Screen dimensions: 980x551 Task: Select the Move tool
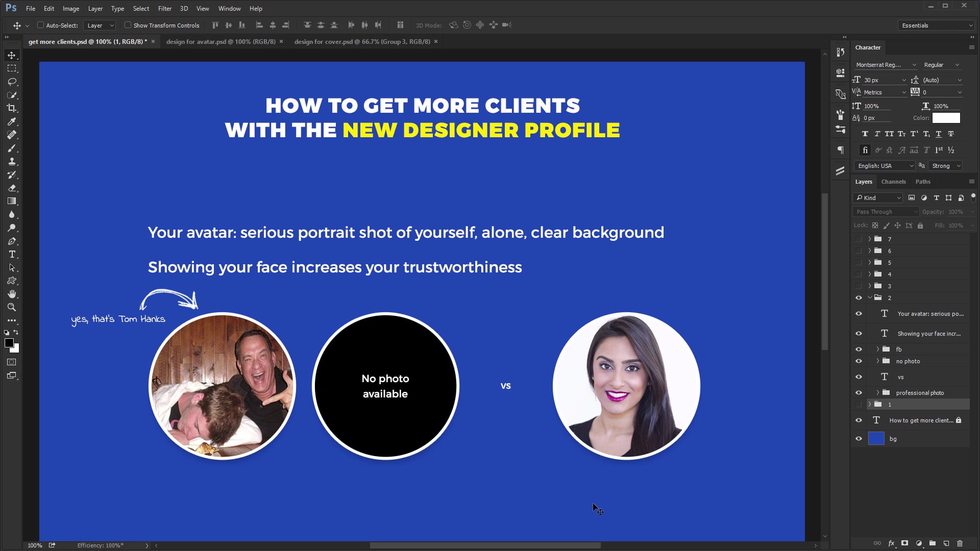(x=13, y=55)
